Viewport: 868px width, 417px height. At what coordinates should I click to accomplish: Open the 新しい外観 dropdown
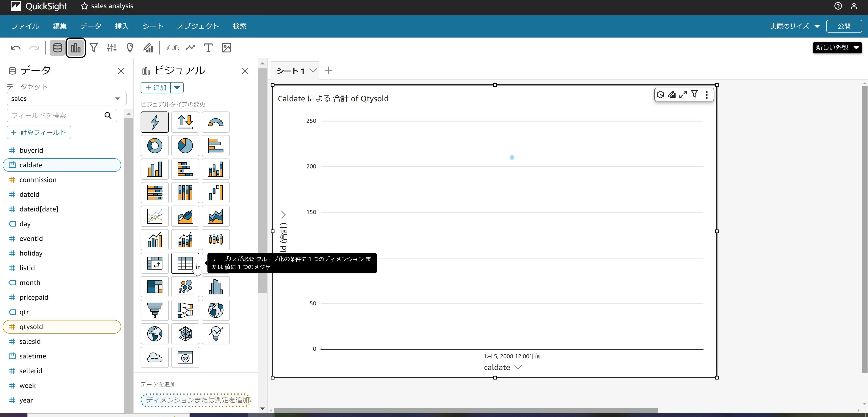point(837,47)
